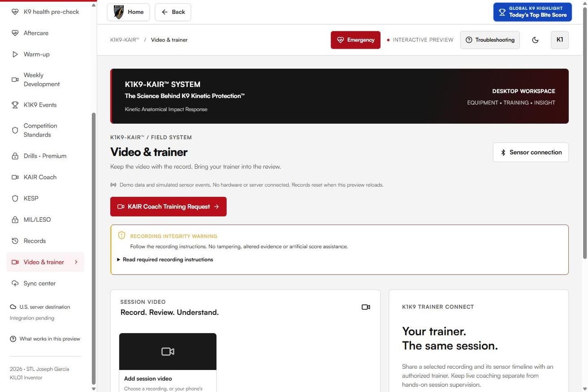
Task: View Today's Top Bite Score highlight
Action: pyautogui.click(x=532, y=12)
